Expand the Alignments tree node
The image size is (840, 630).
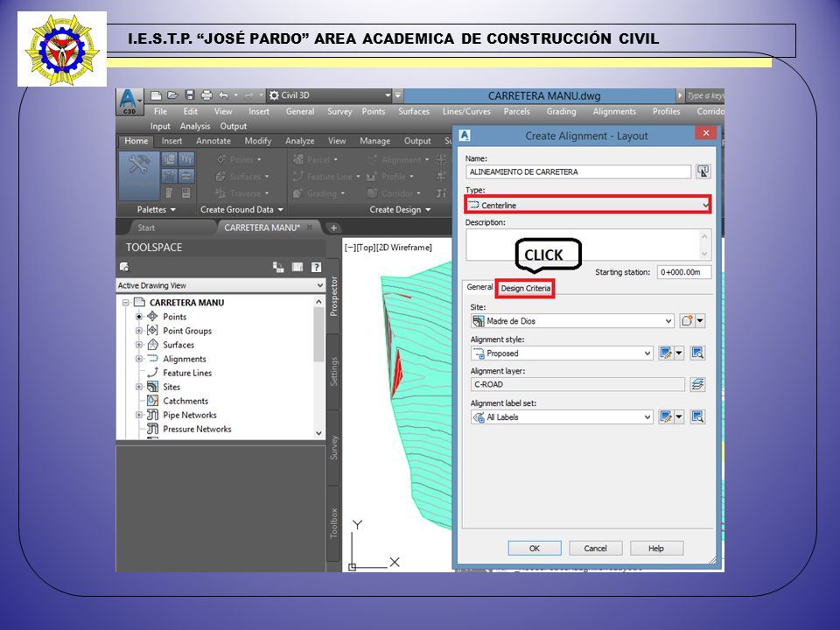coord(139,359)
